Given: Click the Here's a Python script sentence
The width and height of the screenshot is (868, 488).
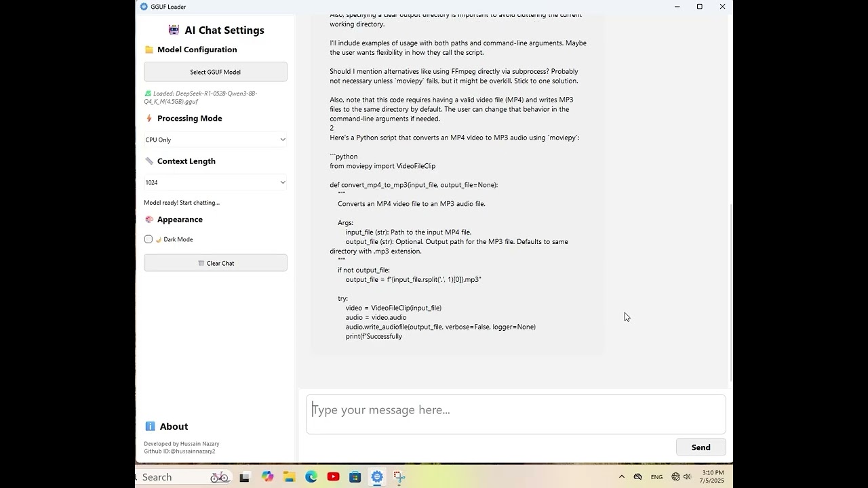Looking at the screenshot, I should coord(454,138).
